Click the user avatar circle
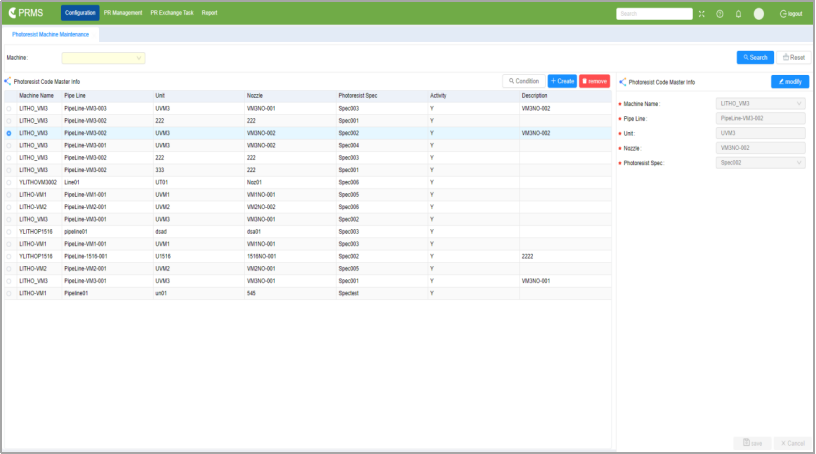 pyautogui.click(x=759, y=14)
